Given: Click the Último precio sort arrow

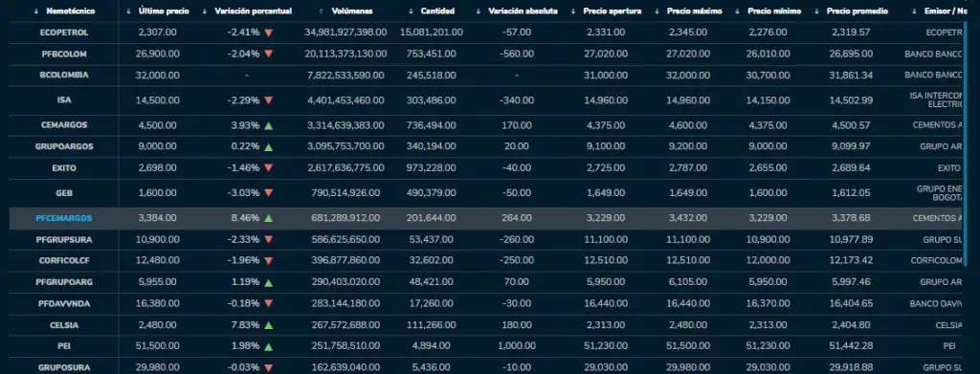Looking at the screenshot, I should 128,11.
